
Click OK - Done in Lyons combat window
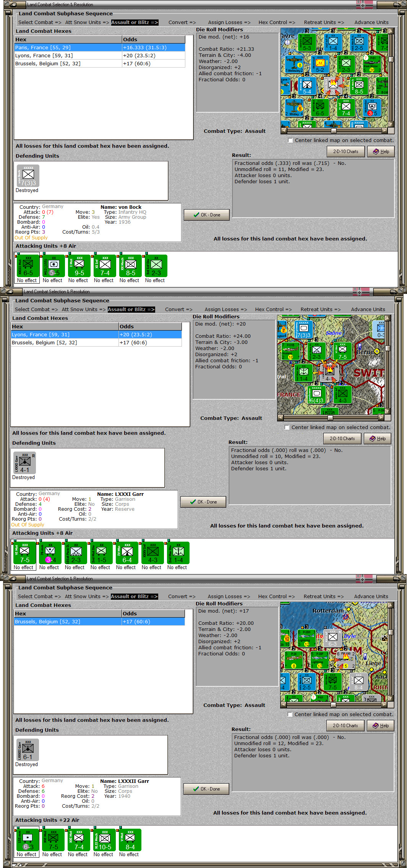coord(203,502)
